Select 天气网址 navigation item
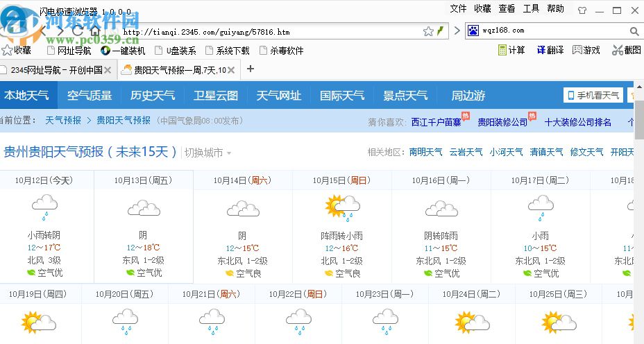Image resolution: width=644 pixels, height=344 pixels. coord(279,95)
